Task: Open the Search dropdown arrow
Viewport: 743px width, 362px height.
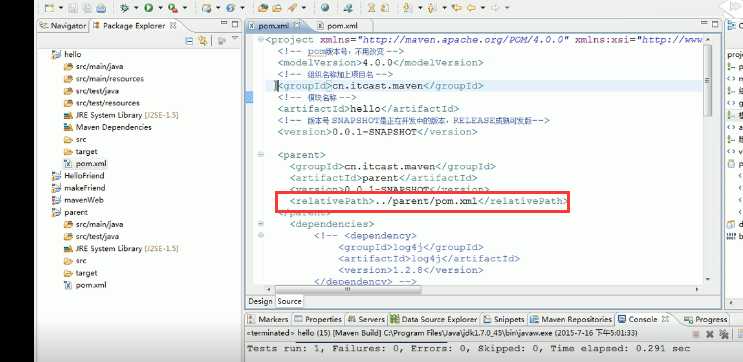Action: (x=304, y=8)
